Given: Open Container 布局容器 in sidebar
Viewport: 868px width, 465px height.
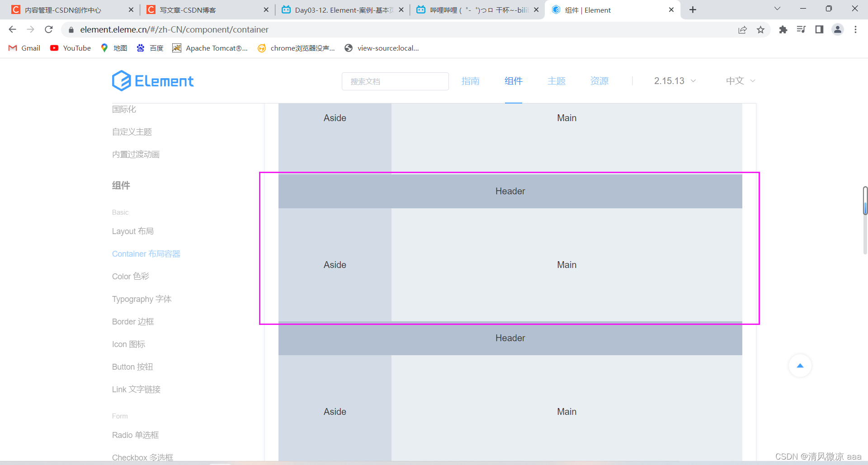Looking at the screenshot, I should coord(146,254).
